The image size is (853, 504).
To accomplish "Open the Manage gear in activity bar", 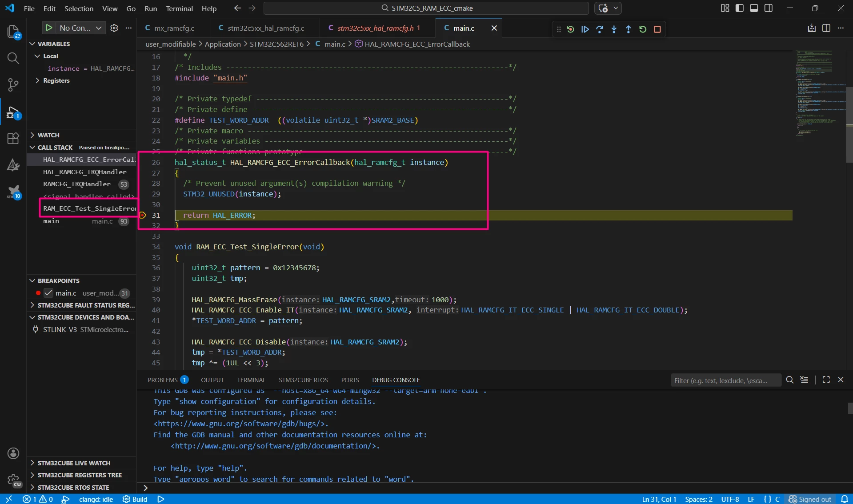I will click(13, 480).
